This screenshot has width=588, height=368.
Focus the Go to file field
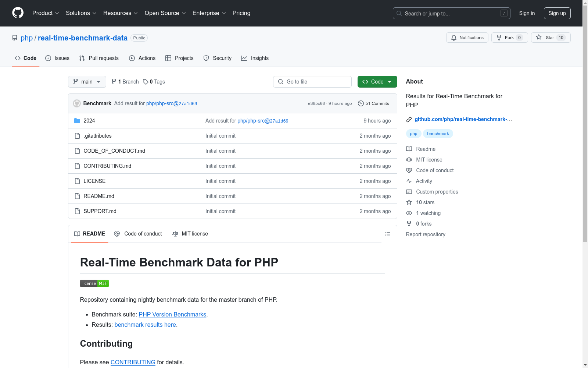[312, 82]
